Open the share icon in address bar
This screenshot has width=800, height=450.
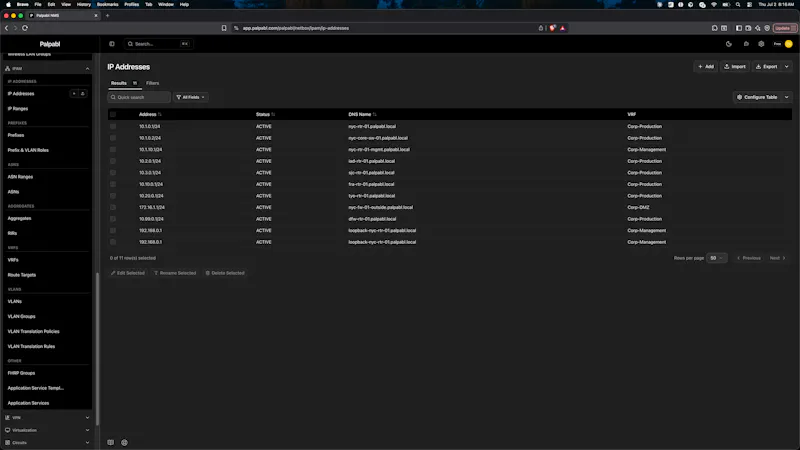tap(541, 28)
